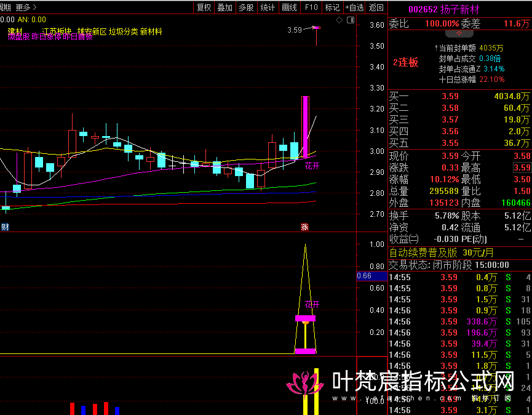532x415 pixels.
Task: Collapse the order book with the up chevron
Action: pos(459,34)
